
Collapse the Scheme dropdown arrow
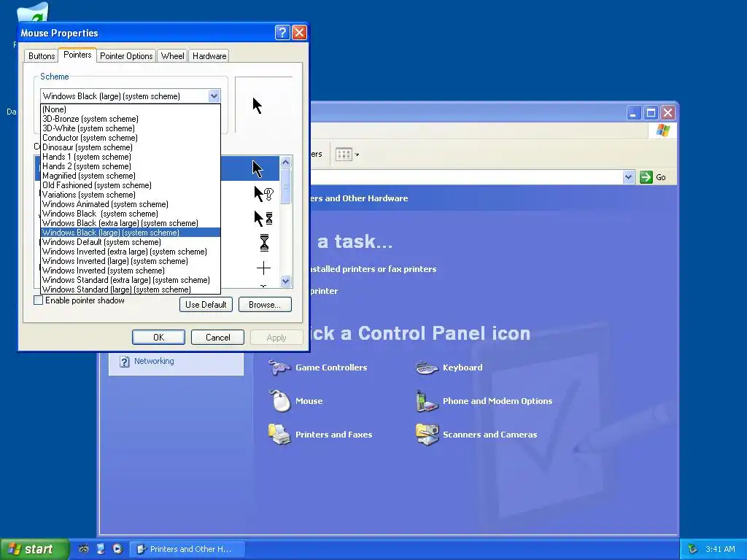[214, 96]
